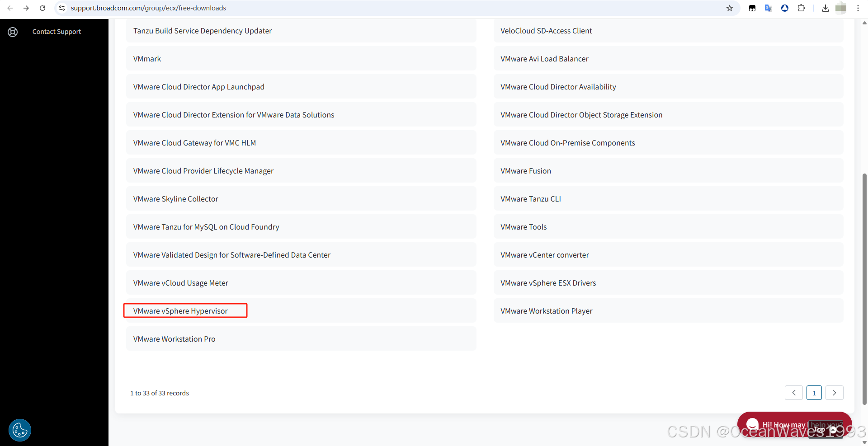Image resolution: width=868 pixels, height=446 pixels.
Task: Click the Contact Support lifebuoy icon
Action: point(13,32)
